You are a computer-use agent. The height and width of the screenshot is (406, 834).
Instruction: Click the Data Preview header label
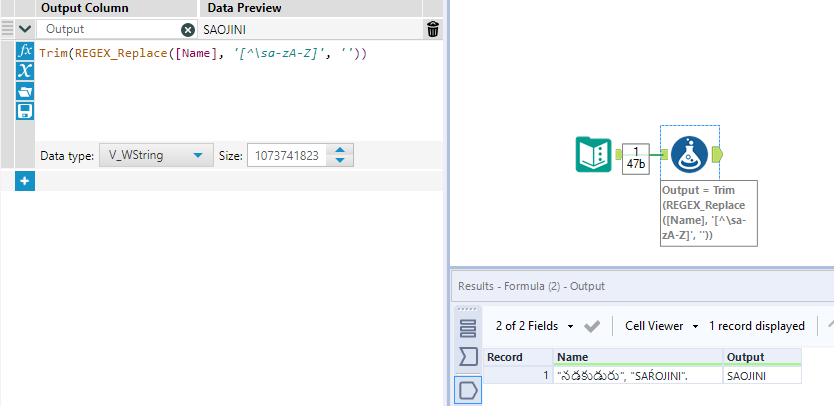click(x=244, y=8)
